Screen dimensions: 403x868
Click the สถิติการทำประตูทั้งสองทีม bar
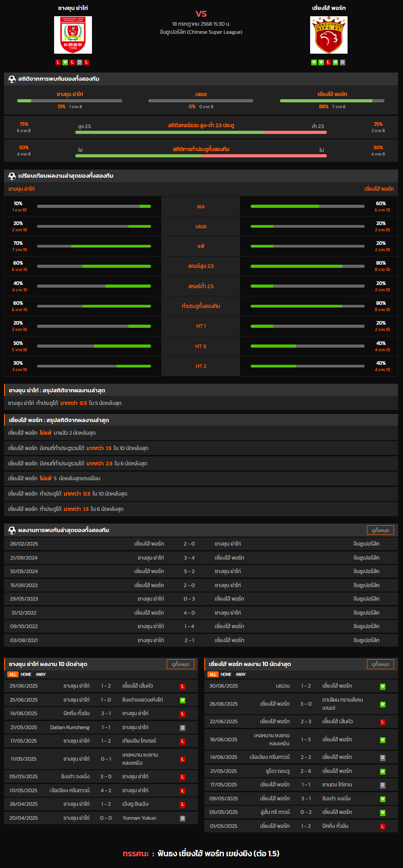tap(201, 156)
